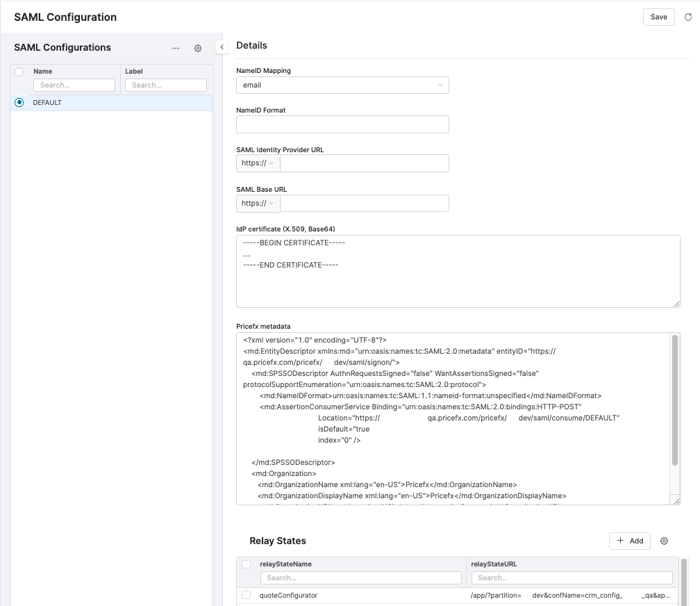Select the DEFAULT configuration radio button

[19, 102]
